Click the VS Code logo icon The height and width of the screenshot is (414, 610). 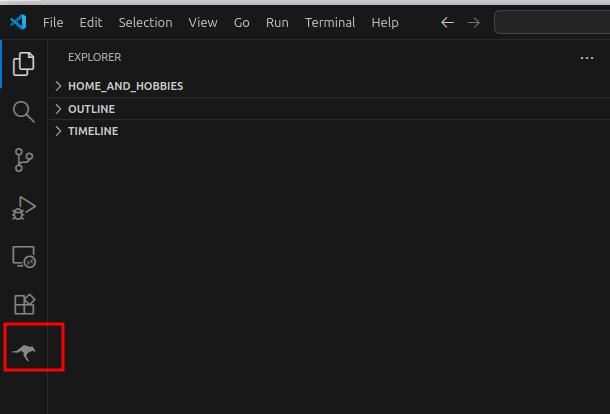pos(18,22)
